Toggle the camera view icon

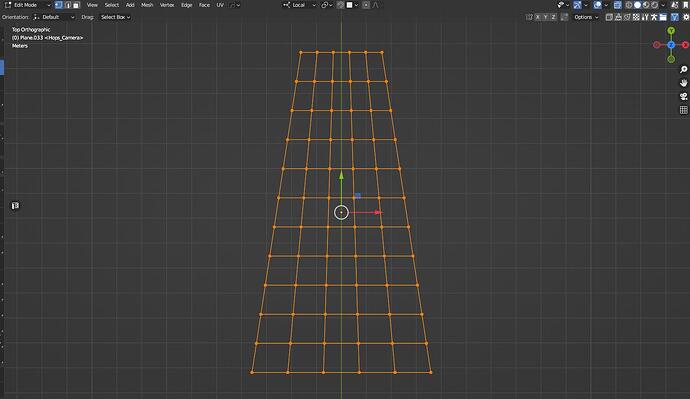click(x=683, y=96)
